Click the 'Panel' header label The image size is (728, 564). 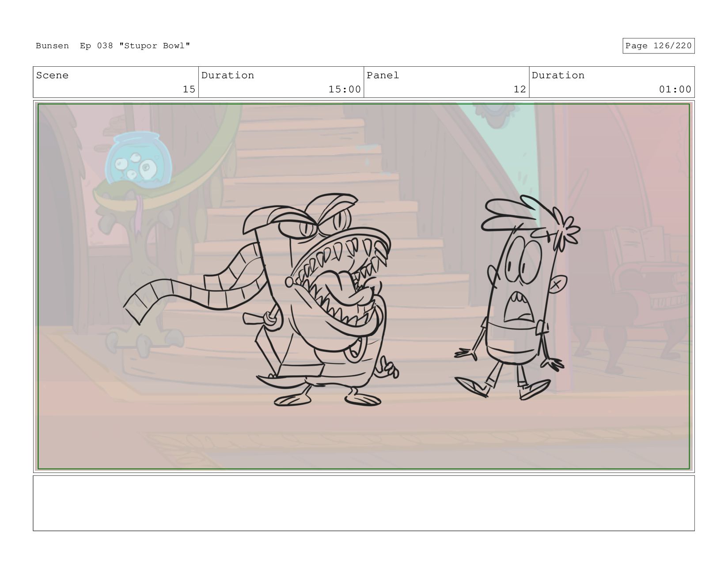[x=383, y=75]
